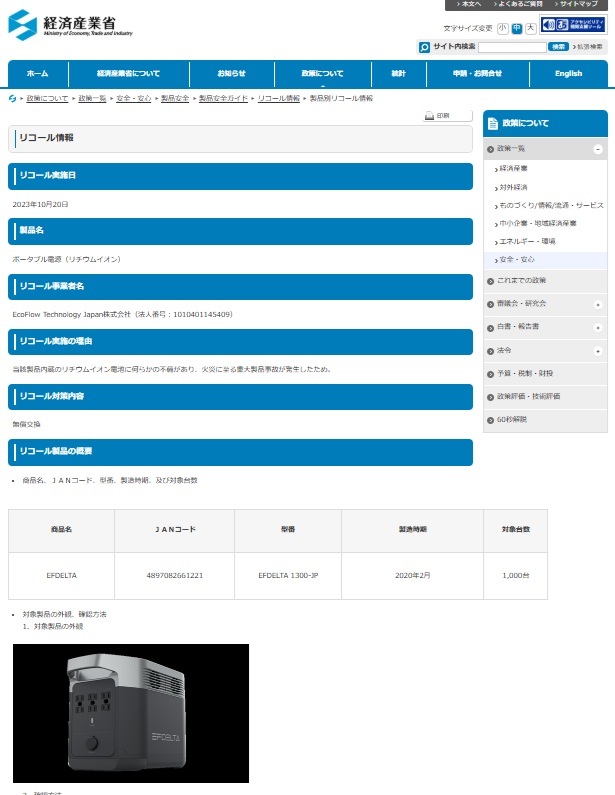The width and height of the screenshot is (615, 795).
Task: Open 対外経済 in the sidebar list
Action: 513,187
